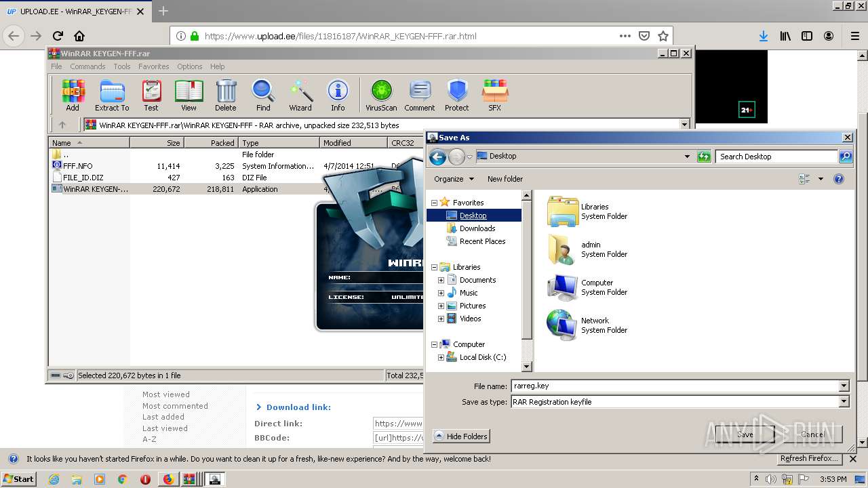The image size is (868, 488).
Task: Click the Delete trash icon
Action: tap(226, 95)
